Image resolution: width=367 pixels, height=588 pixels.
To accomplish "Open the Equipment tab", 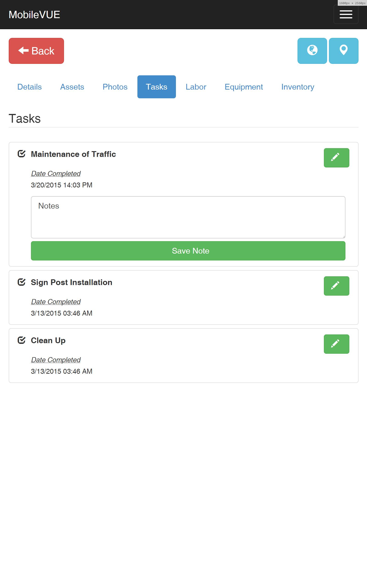I will click(x=244, y=87).
